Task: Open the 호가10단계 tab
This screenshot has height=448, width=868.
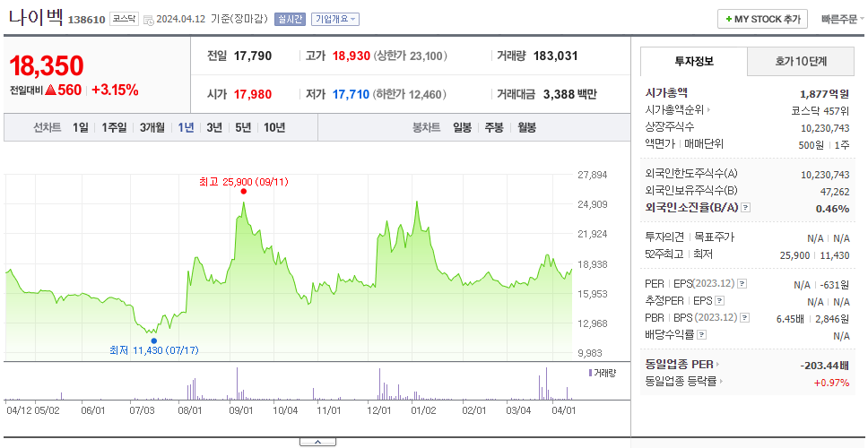Action: point(801,62)
